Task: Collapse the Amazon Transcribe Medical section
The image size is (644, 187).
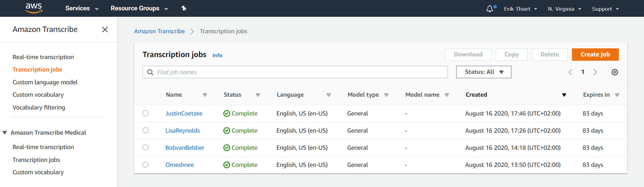Action: [5, 133]
